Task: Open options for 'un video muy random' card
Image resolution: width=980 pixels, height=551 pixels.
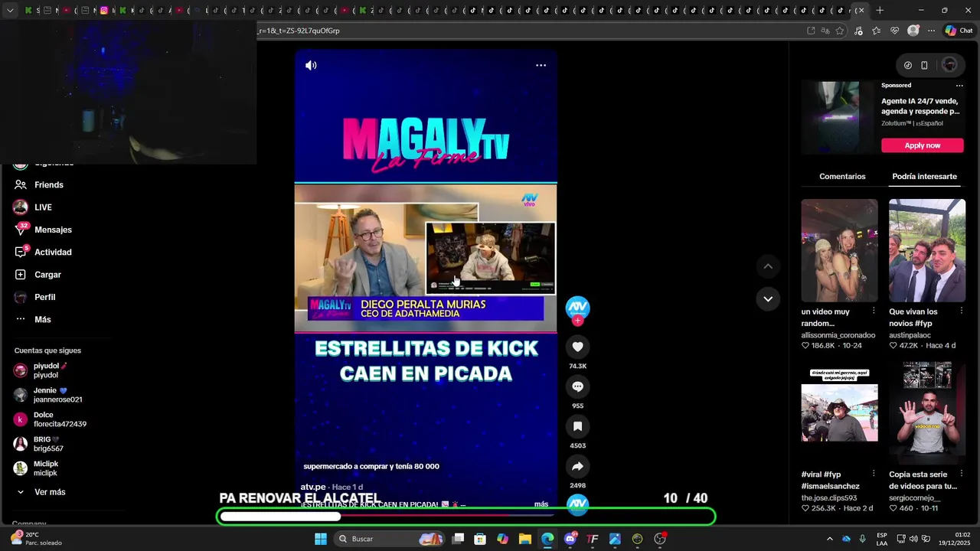Action: click(874, 311)
